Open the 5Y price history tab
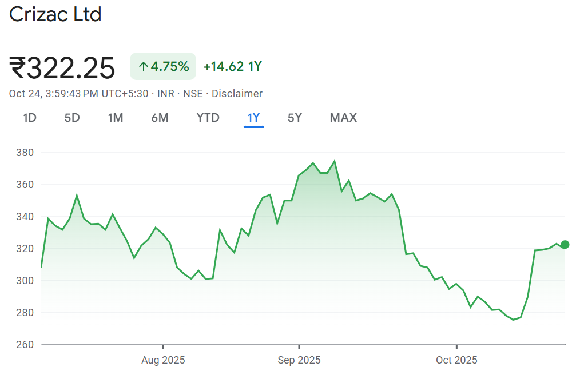The width and height of the screenshot is (588, 379). [x=295, y=118]
